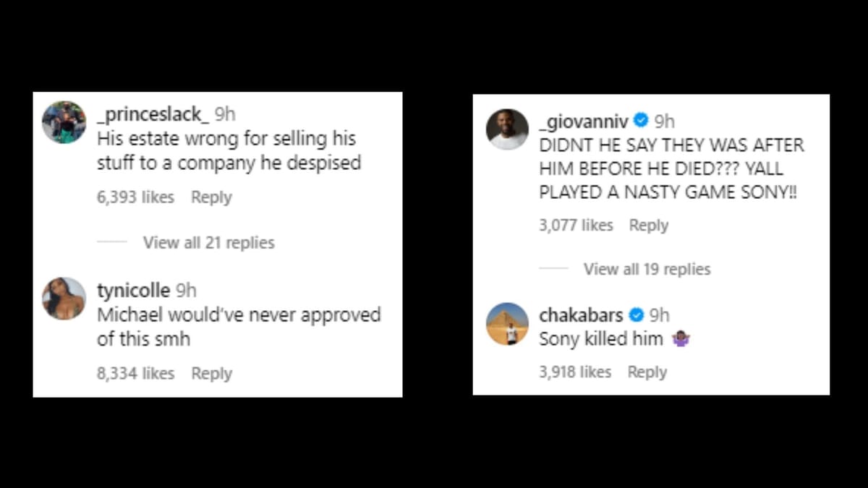View the 8,334 likes list
This screenshot has width=868, height=488.
136,373
